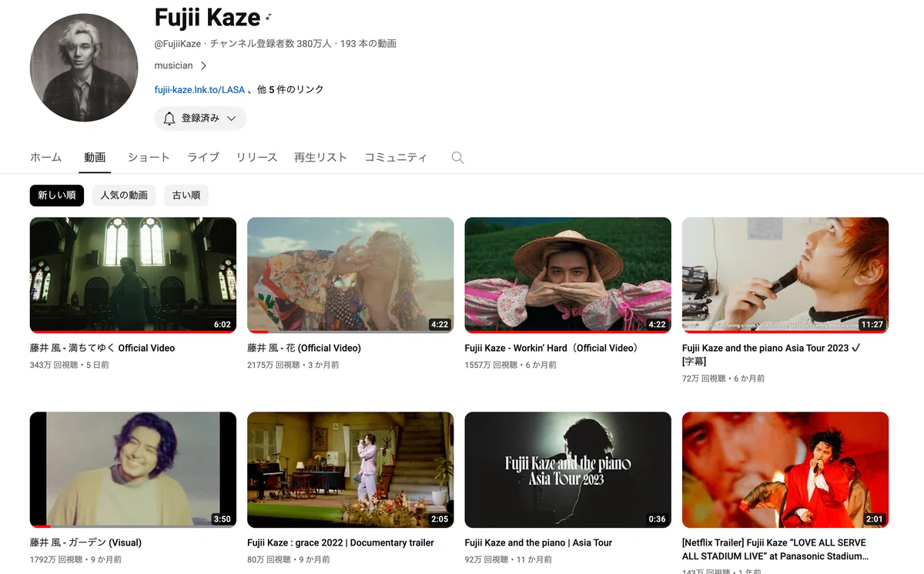Viewport: 924px width, 574px height.
Task: Sort by 古い順 chip
Action: coord(186,195)
